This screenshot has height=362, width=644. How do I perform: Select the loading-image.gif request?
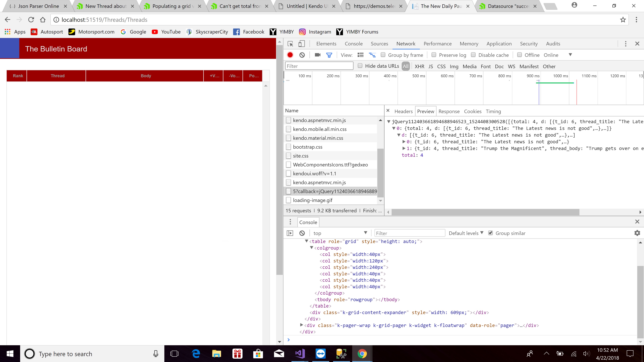point(312,200)
